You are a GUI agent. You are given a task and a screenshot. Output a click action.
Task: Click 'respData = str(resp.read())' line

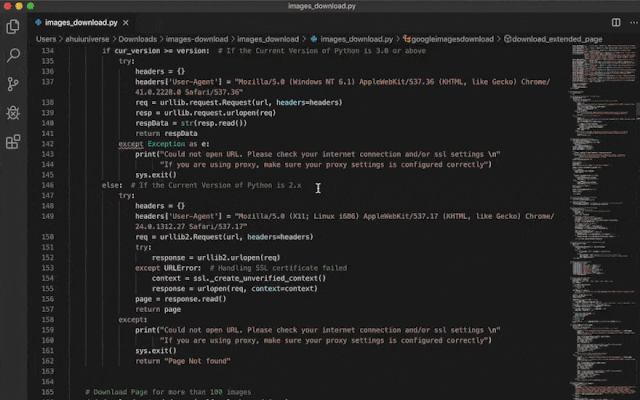point(191,123)
